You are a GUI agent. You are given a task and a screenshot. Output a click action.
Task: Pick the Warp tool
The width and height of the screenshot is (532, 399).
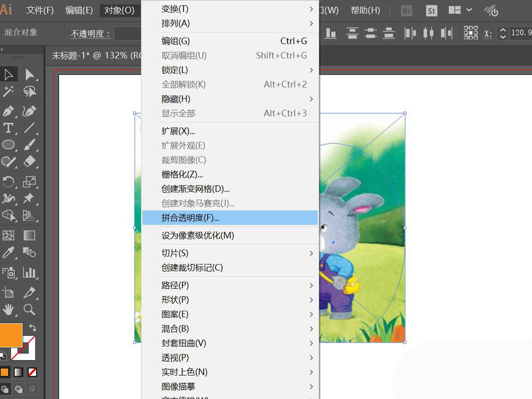pyautogui.click(x=9, y=198)
